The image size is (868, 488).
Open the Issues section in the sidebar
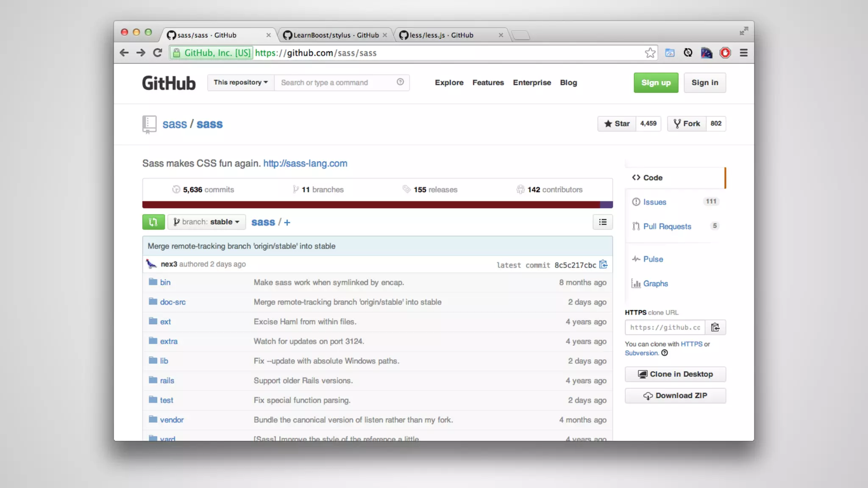pos(654,202)
